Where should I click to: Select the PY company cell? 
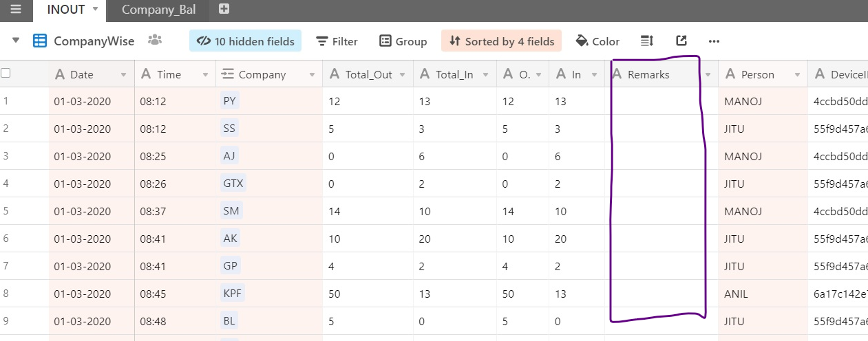(270, 101)
